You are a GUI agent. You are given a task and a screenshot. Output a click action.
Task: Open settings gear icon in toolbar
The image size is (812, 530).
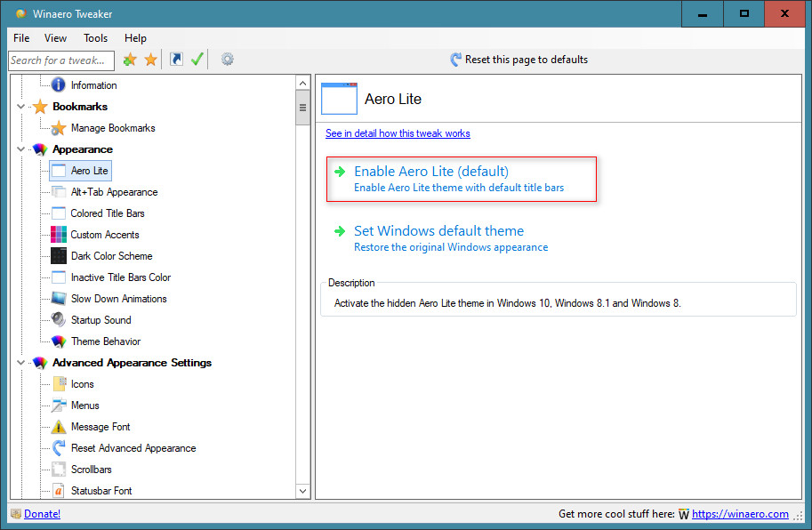pyautogui.click(x=227, y=59)
